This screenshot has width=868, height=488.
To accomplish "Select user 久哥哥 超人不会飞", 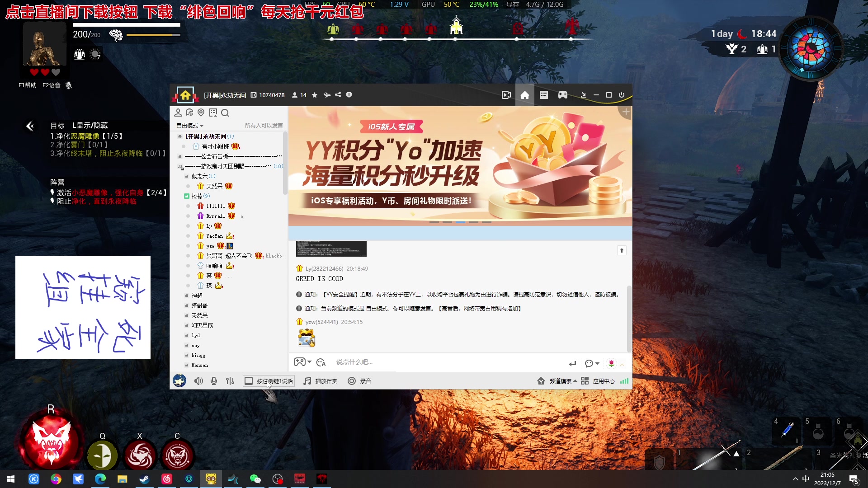I will [x=229, y=256].
